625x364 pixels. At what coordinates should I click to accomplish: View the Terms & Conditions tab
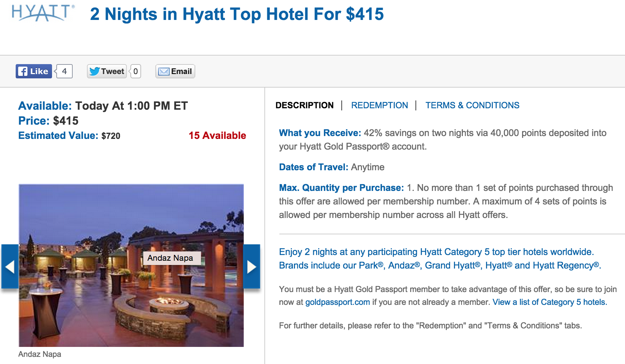[472, 105]
